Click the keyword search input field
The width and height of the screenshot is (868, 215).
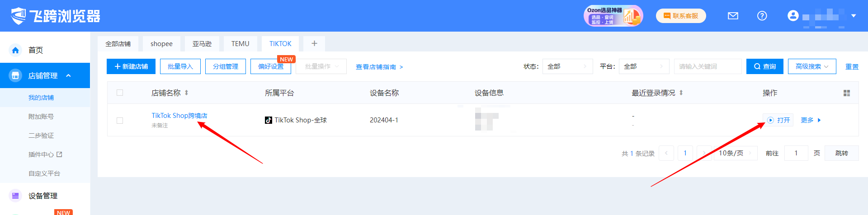(708, 66)
